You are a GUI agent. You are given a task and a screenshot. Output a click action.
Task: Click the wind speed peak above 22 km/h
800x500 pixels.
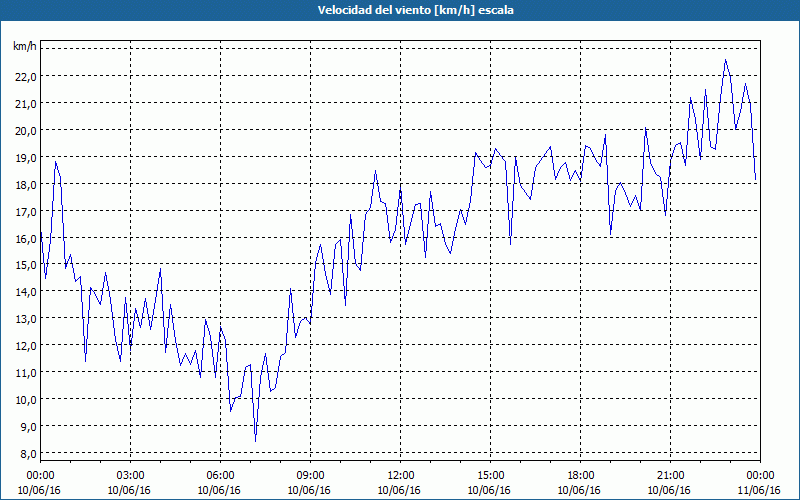pos(726,60)
